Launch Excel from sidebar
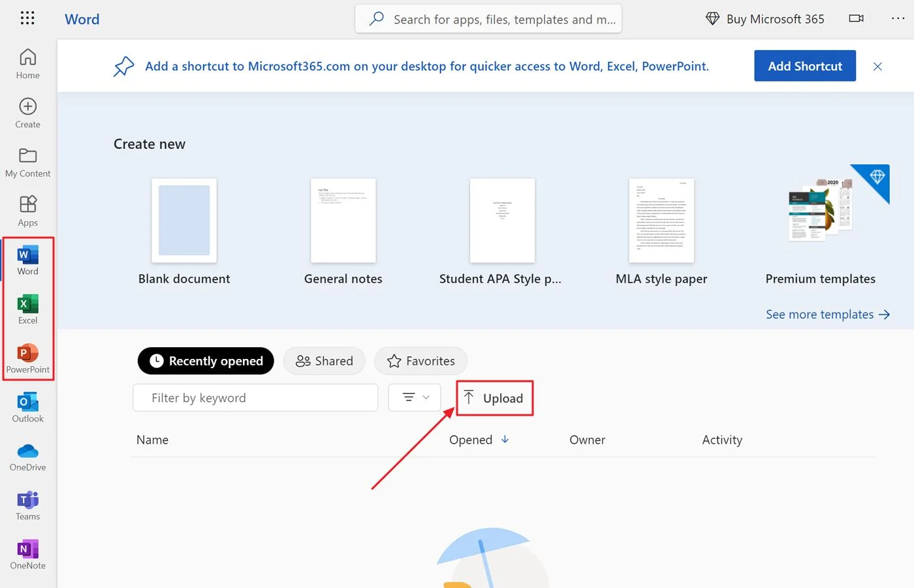 27,309
